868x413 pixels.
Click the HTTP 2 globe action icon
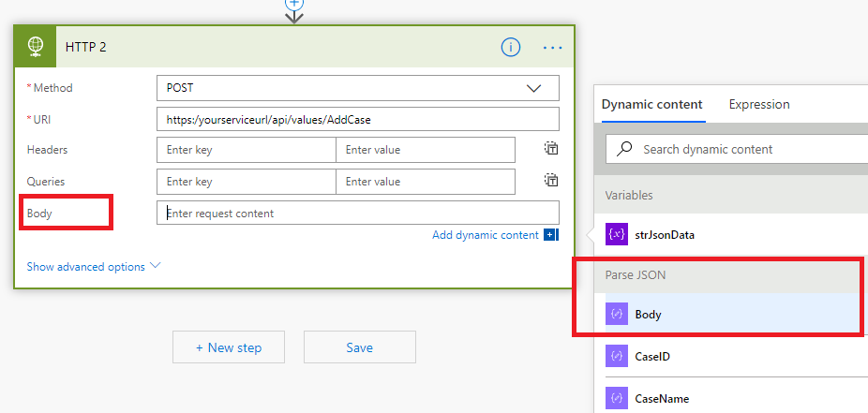coord(35,47)
